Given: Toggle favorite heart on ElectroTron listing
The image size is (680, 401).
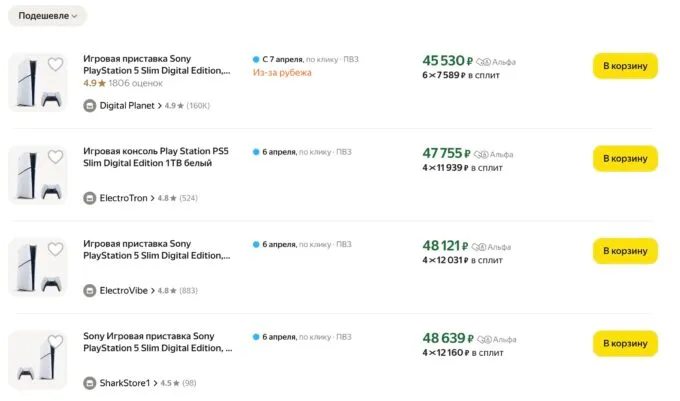Looking at the screenshot, I should click(55, 157).
